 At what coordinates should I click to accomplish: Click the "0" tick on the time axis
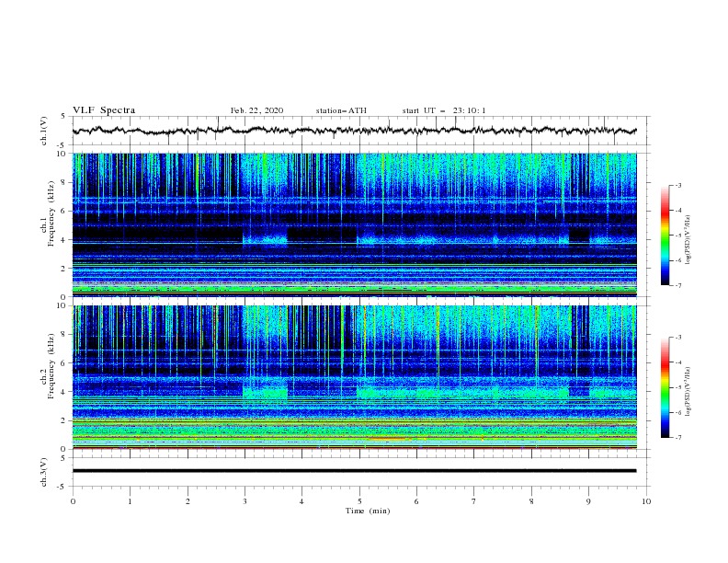tap(73, 501)
